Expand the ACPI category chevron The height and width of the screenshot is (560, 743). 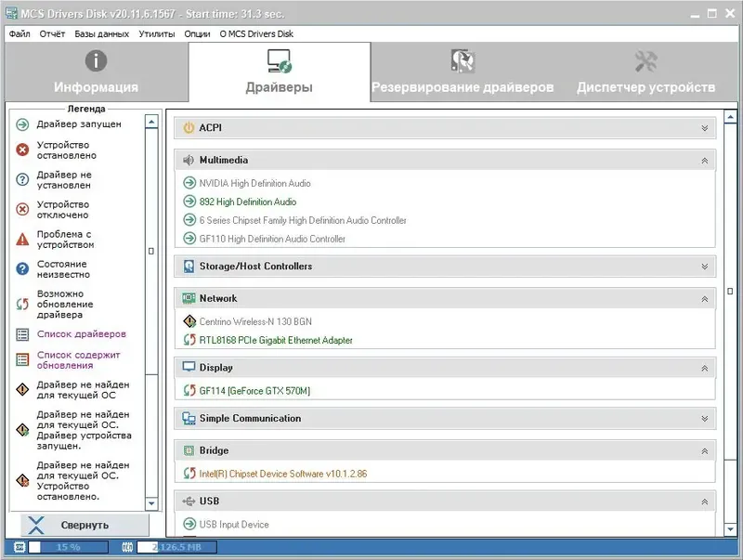[x=705, y=128]
